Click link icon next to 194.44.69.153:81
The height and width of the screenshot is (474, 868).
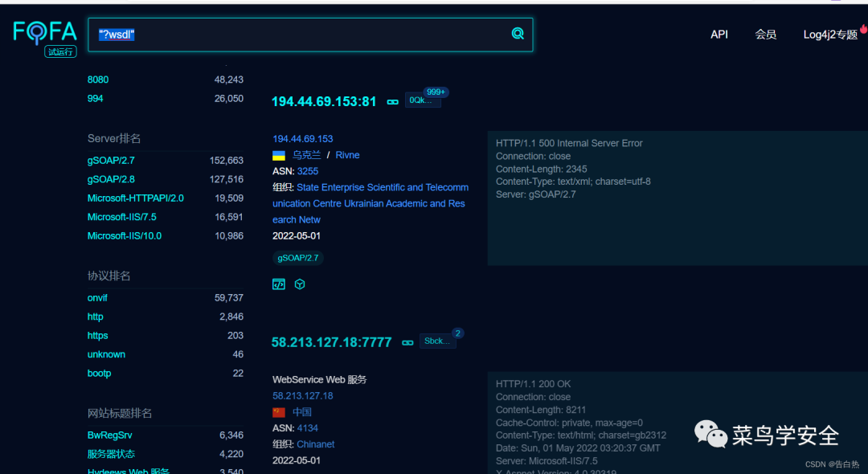(x=393, y=102)
